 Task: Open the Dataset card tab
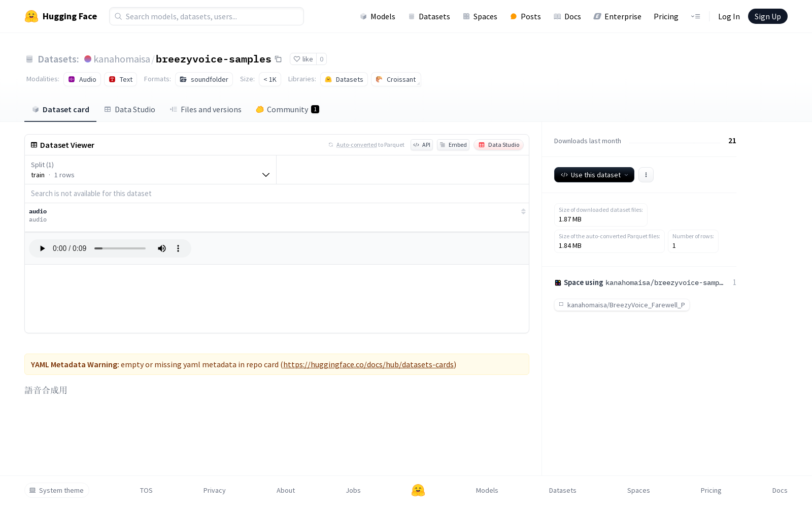pos(60,110)
